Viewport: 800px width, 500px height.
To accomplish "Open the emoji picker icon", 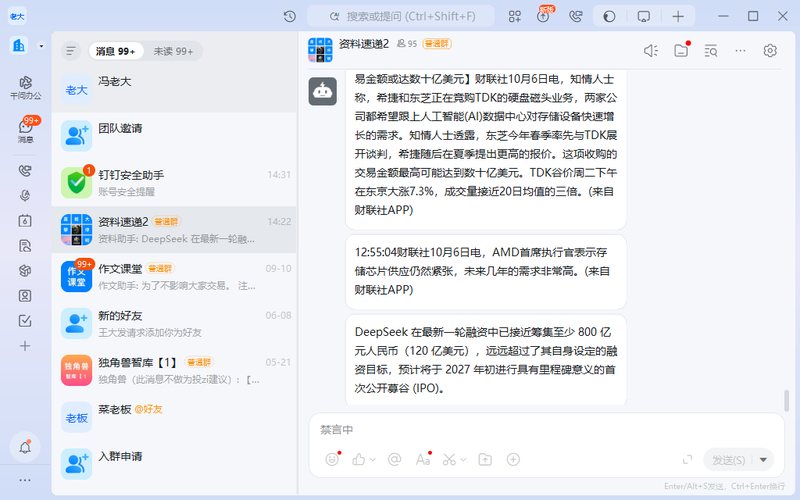I will coord(332,459).
